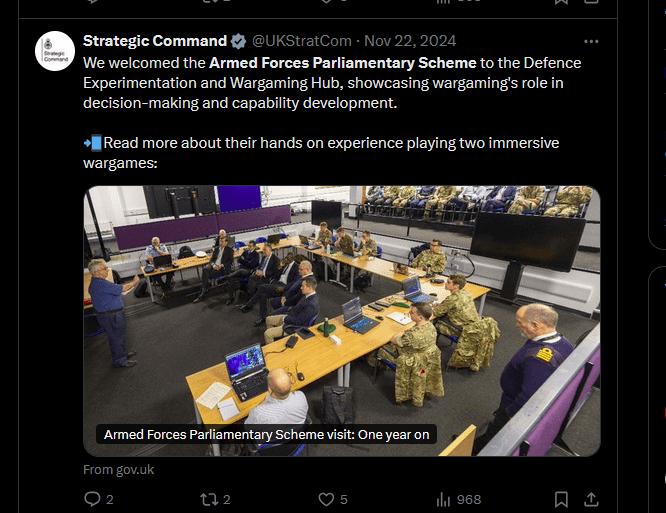
Task: Click the verified badge beside Strategic Command
Action: tap(239, 41)
